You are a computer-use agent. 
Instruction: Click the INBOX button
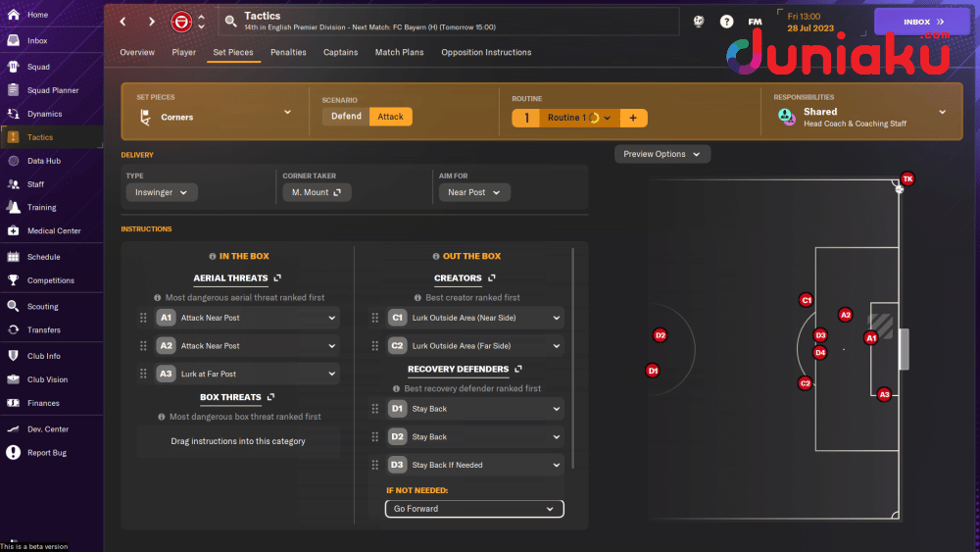click(922, 22)
